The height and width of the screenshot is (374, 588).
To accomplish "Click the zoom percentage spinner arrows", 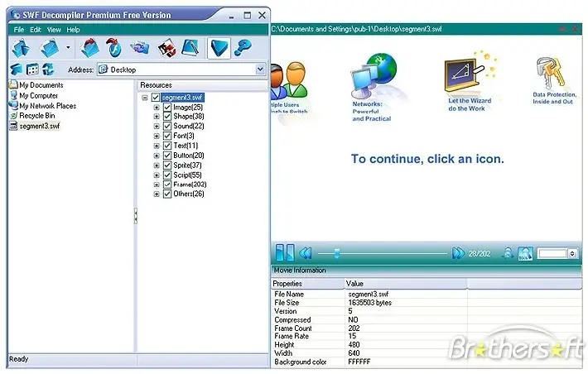I will (x=572, y=254).
